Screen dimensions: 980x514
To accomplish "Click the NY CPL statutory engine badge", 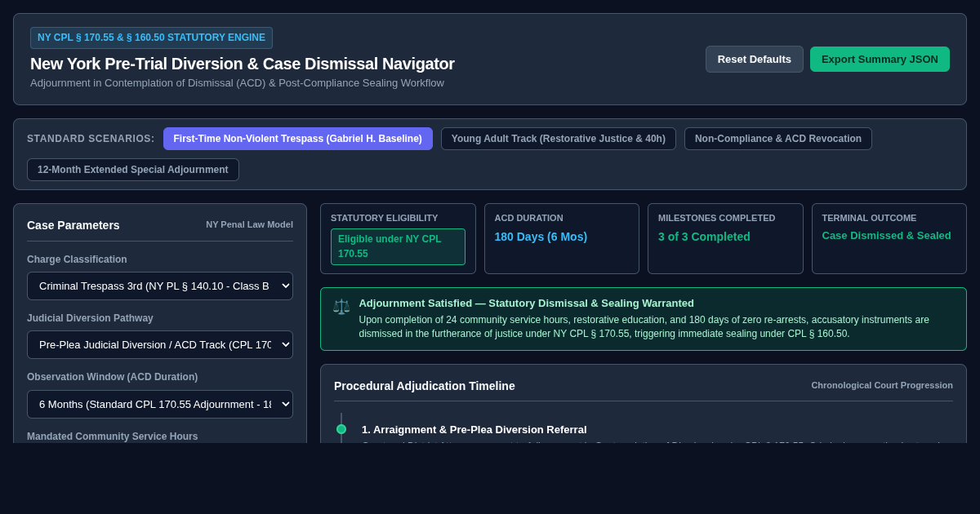I will [151, 38].
